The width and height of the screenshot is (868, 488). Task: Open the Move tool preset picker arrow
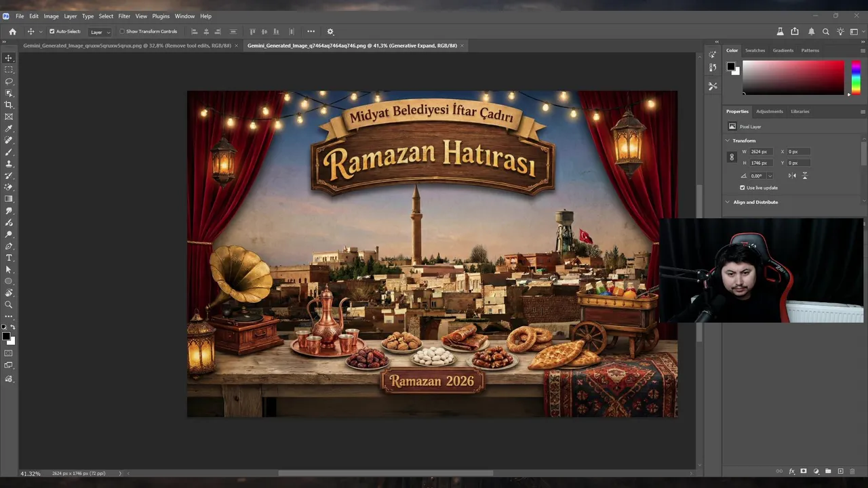point(41,31)
